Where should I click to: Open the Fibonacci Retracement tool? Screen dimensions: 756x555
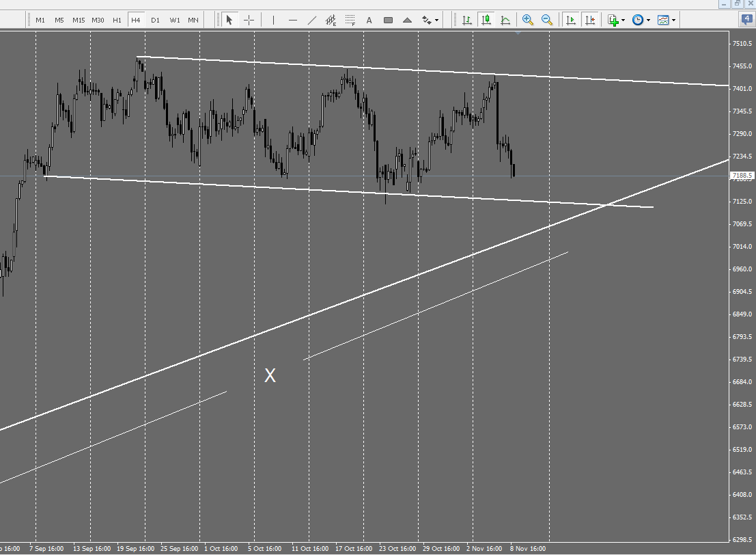(350, 20)
